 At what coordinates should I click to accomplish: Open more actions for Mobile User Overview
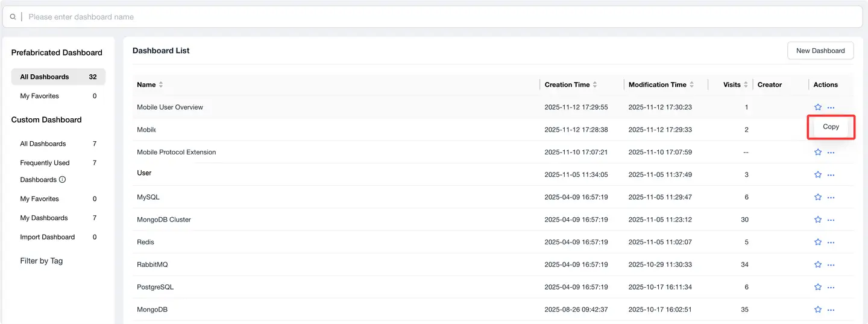coord(831,107)
